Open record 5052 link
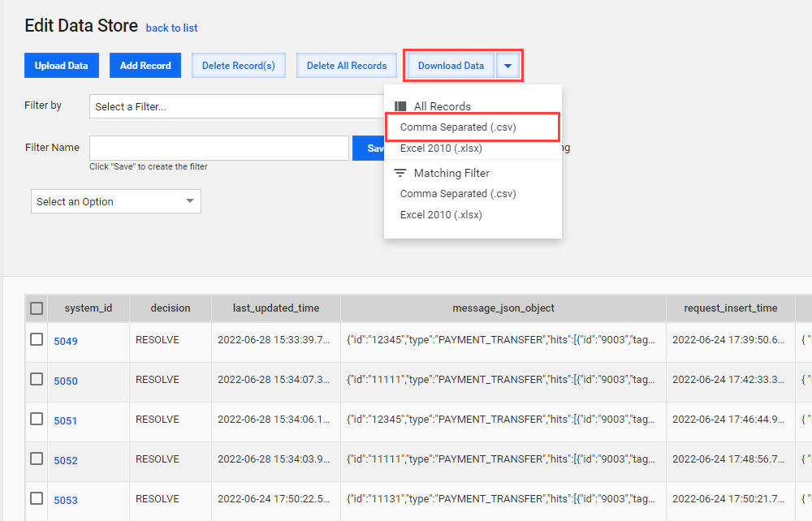The width and height of the screenshot is (812, 521). (x=66, y=461)
